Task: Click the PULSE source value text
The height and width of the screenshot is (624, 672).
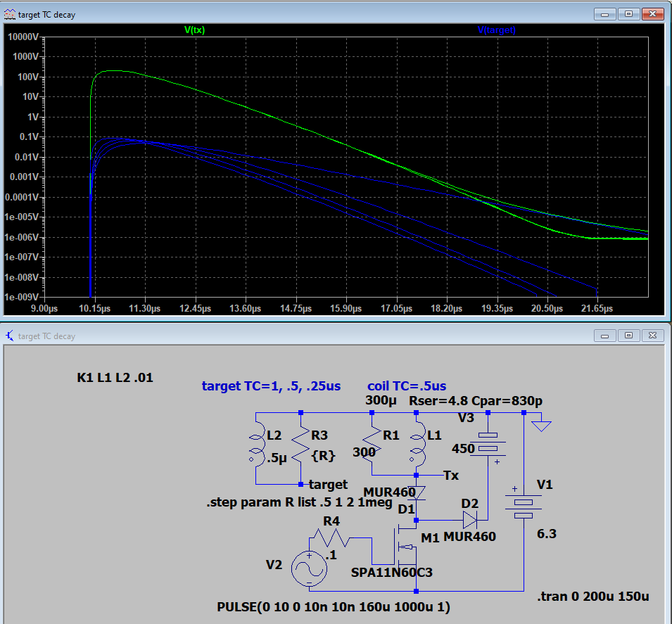Action: [x=334, y=607]
